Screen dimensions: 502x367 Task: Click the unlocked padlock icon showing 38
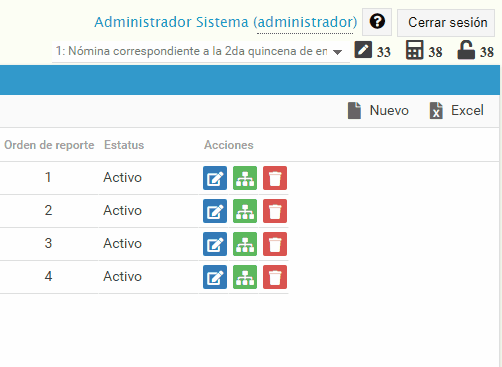[x=466, y=50]
